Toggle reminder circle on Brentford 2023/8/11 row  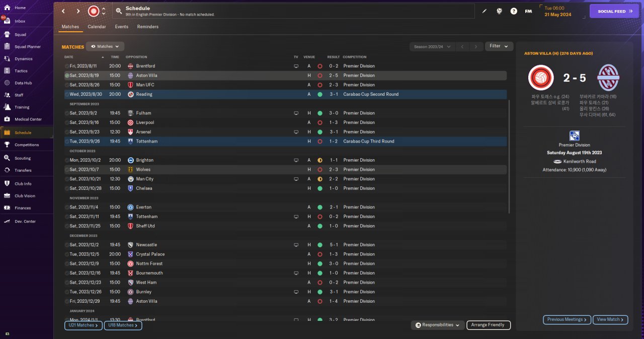[x=67, y=66]
